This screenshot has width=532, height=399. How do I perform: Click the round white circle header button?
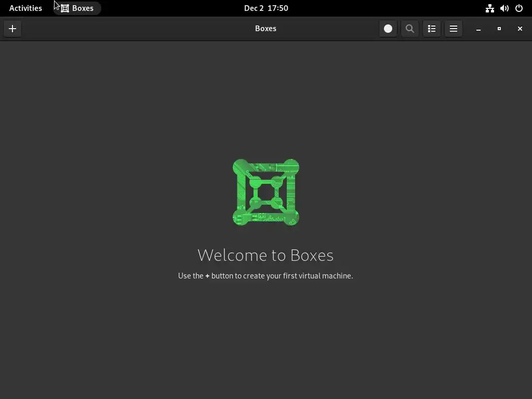[x=388, y=29]
